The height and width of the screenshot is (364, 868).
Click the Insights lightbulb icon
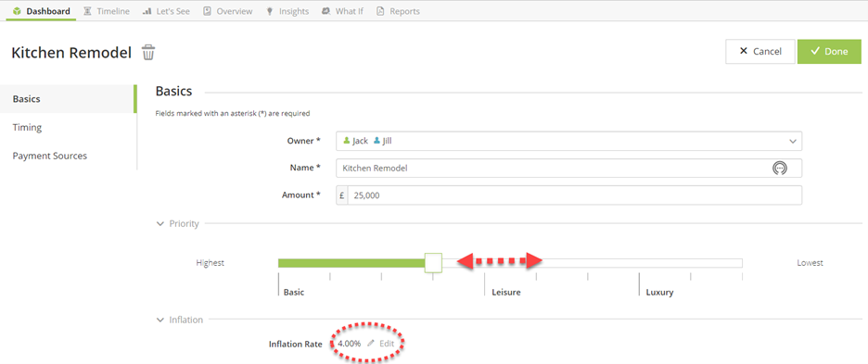coord(270,11)
